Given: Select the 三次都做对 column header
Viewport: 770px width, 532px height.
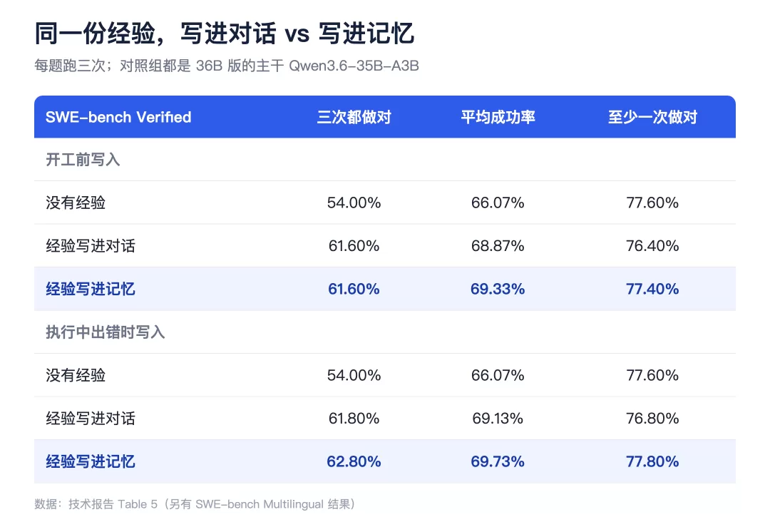Looking at the screenshot, I should pyautogui.click(x=354, y=117).
